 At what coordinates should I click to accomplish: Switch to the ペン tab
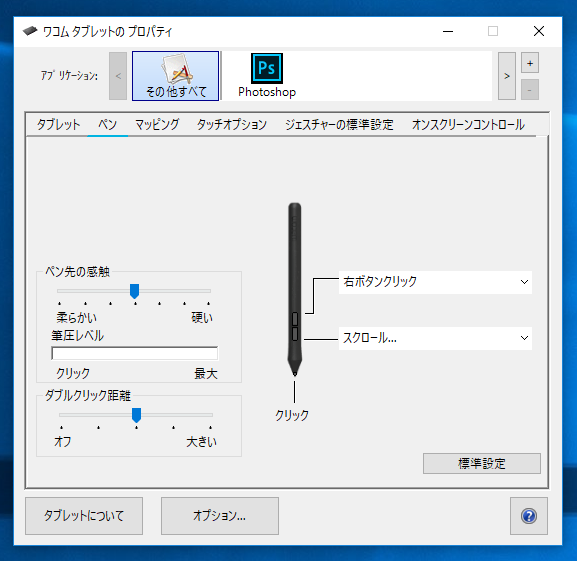point(107,125)
